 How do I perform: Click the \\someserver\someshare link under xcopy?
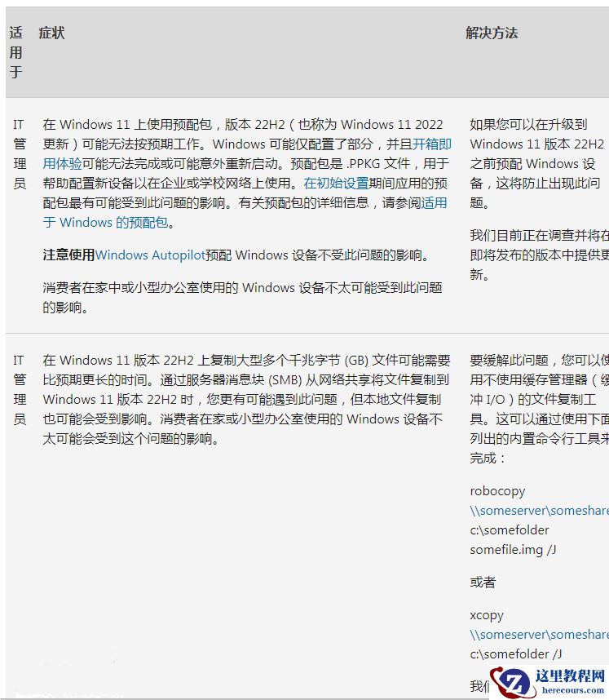point(539,635)
